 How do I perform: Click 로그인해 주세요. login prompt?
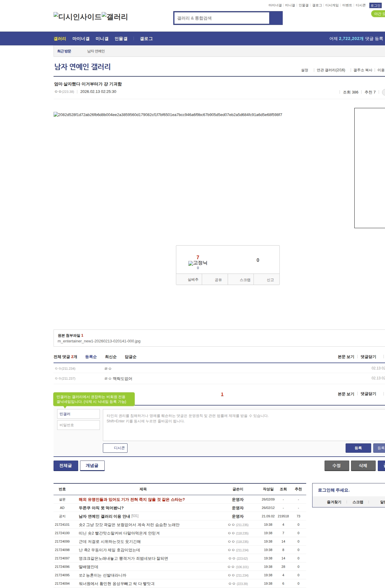click(334, 490)
